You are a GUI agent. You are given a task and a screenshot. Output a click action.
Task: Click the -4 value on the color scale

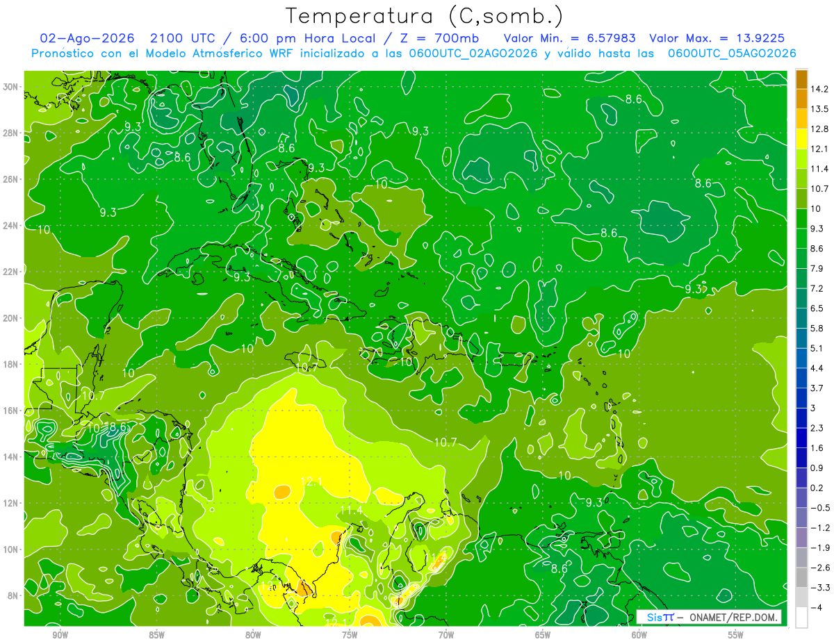(x=816, y=607)
